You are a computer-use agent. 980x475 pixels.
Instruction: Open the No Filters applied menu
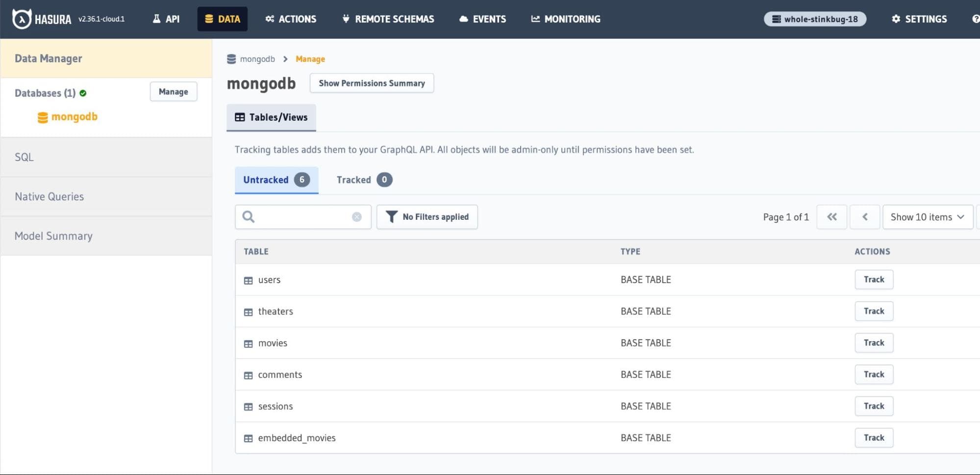click(427, 217)
